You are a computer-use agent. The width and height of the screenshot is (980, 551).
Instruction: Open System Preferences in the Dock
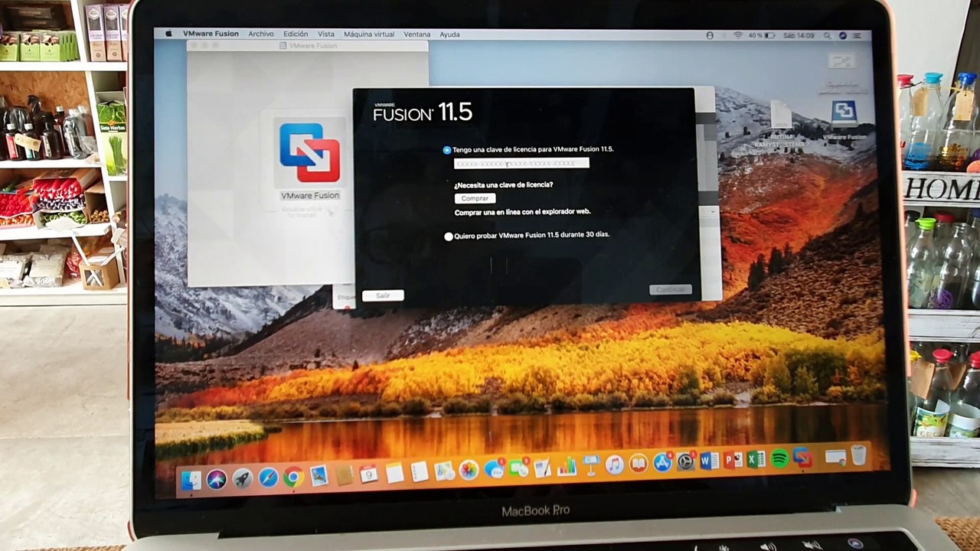coord(686,461)
